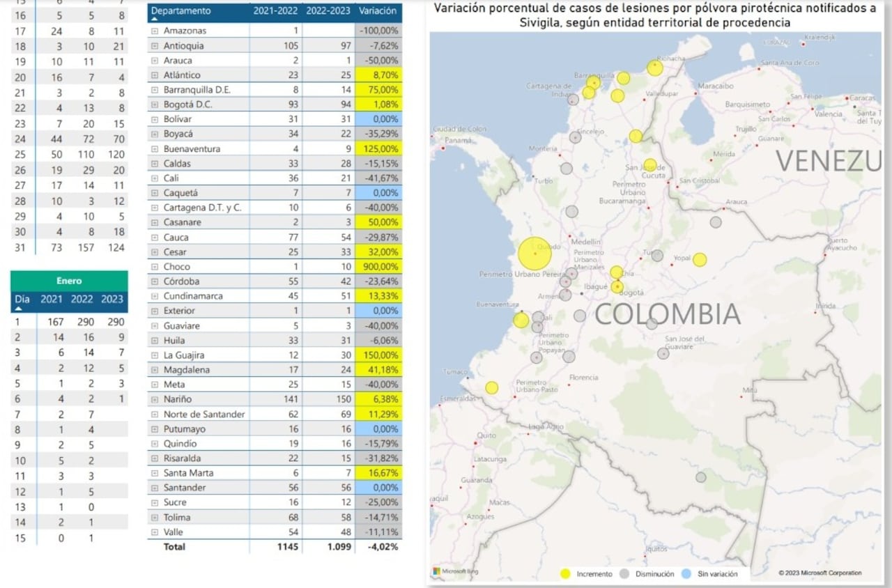Click the Enero table title header
The width and height of the screenshot is (892, 588).
tap(69, 281)
